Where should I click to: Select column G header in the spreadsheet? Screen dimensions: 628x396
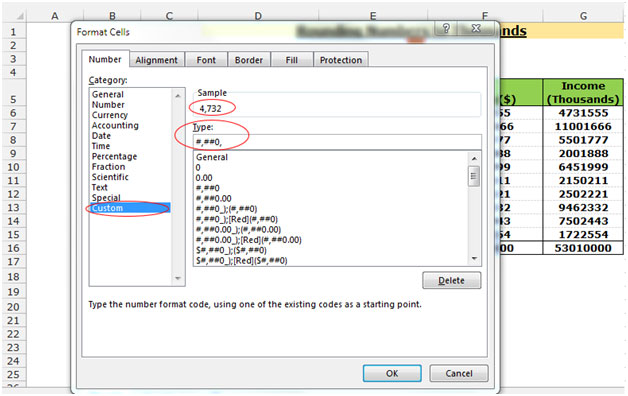pos(583,16)
